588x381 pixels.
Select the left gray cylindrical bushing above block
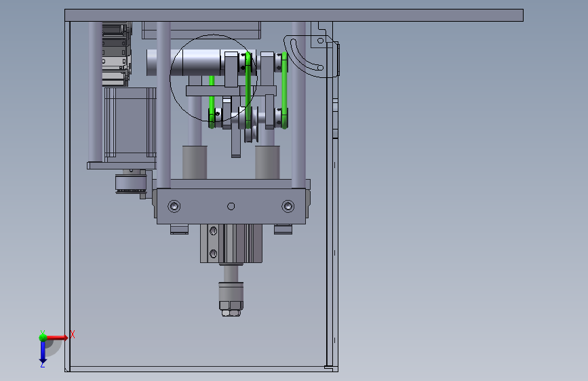[195, 163]
